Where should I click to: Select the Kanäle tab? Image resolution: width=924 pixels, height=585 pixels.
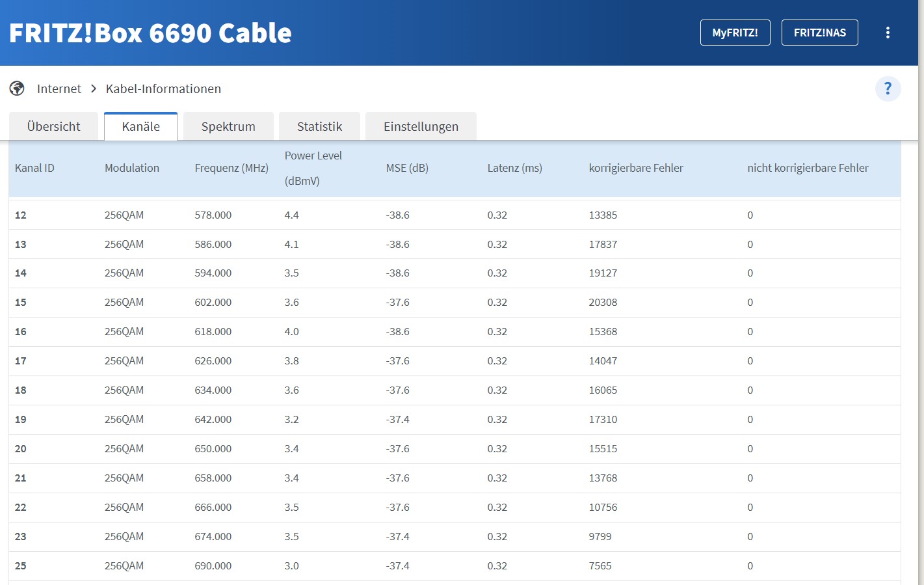[140, 126]
